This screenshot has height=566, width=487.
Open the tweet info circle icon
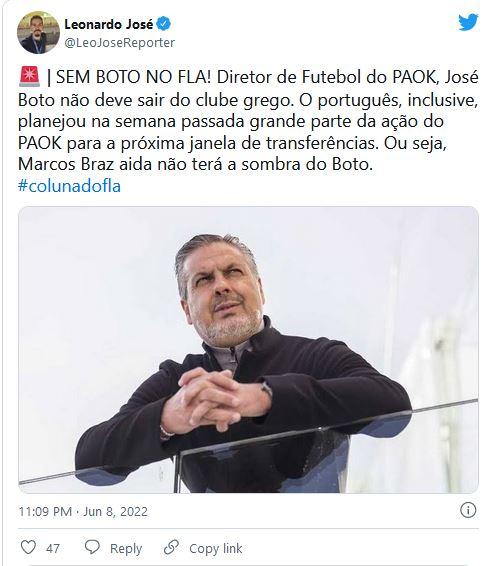click(x=468, y=510)
